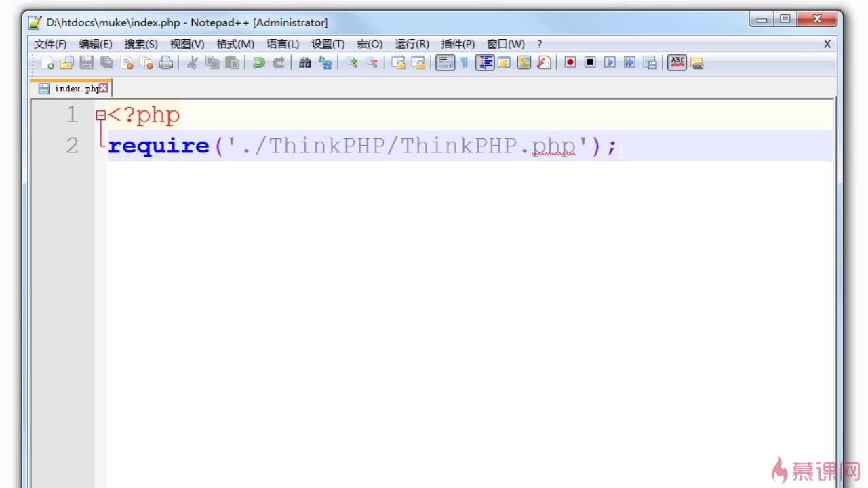Undo the last edit with the green arrow
Viewport: 868px width, 488px height.
click(259, 63)
